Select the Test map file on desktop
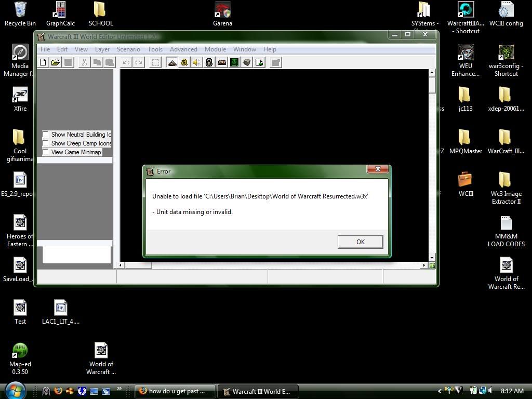This screenshot has height=399, width=532. coord(20,312)
